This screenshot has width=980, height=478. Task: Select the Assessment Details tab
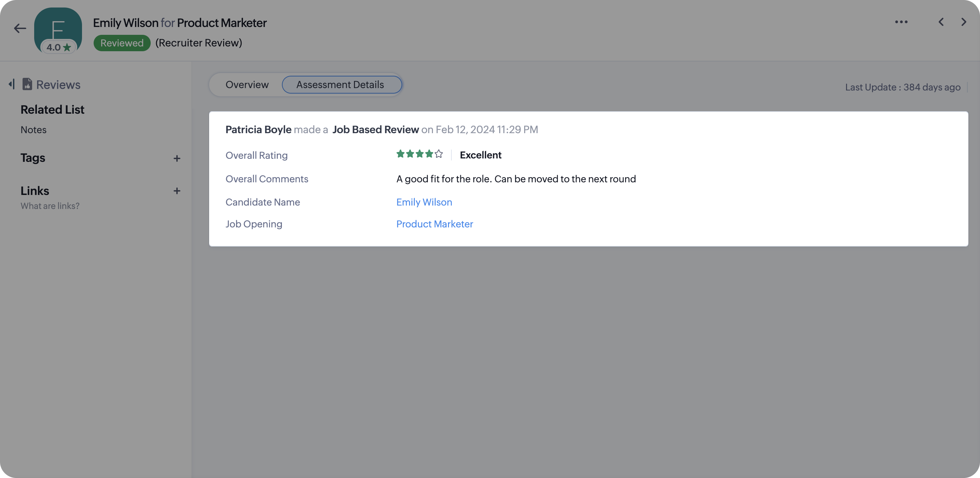click(341, 84)
